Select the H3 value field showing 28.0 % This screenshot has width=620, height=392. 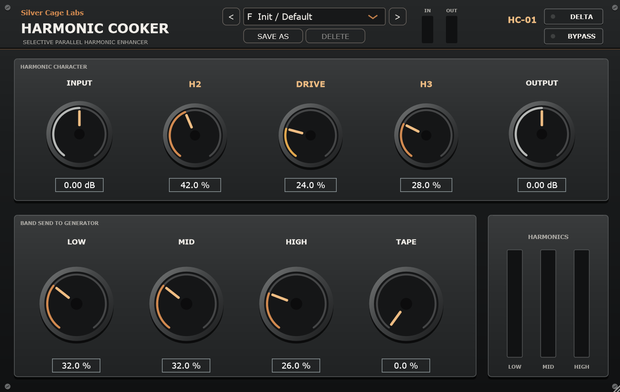(x=426, y=185)
